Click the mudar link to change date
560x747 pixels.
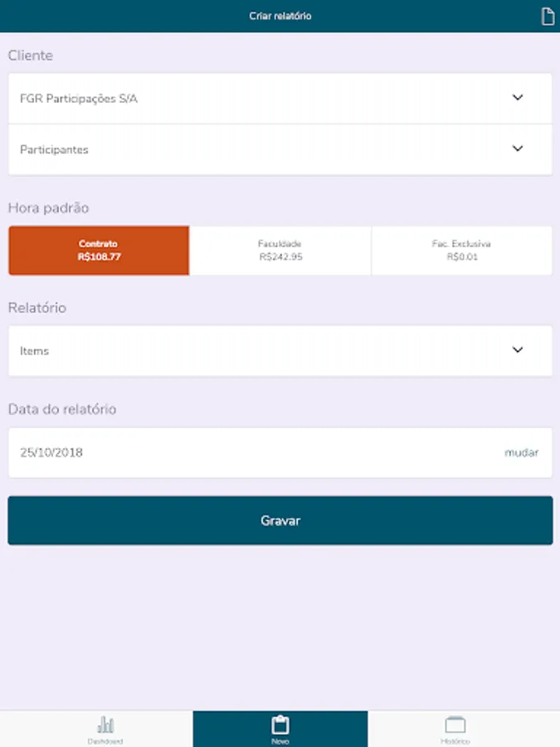tap(521, 452)
